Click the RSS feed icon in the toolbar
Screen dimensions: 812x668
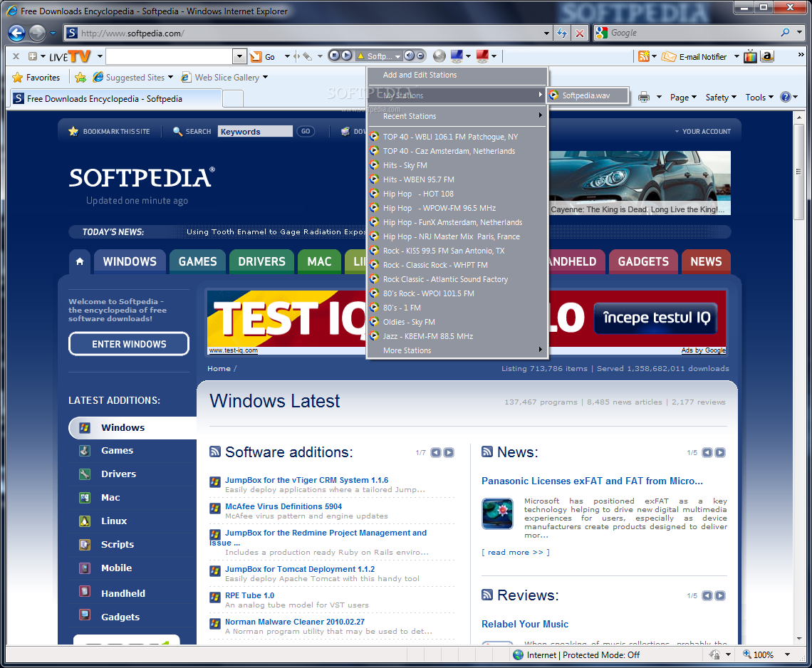(x=644, y=56)
